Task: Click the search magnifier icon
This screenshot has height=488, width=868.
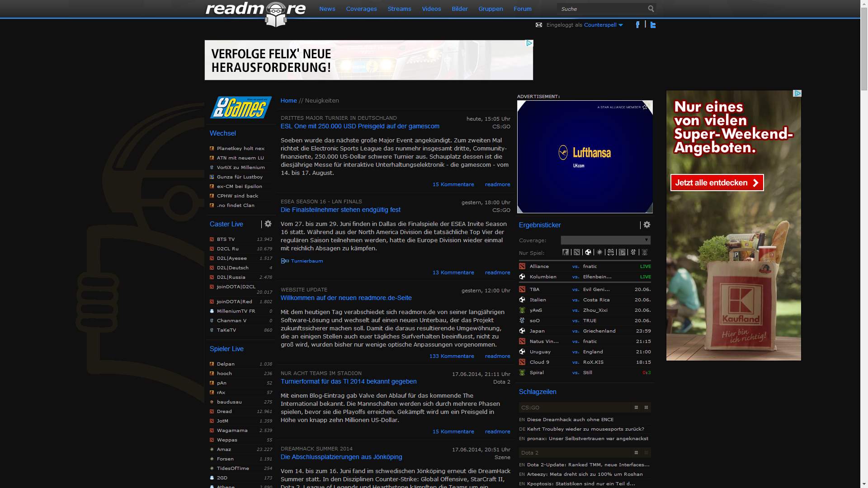Action: pos(651,9)
